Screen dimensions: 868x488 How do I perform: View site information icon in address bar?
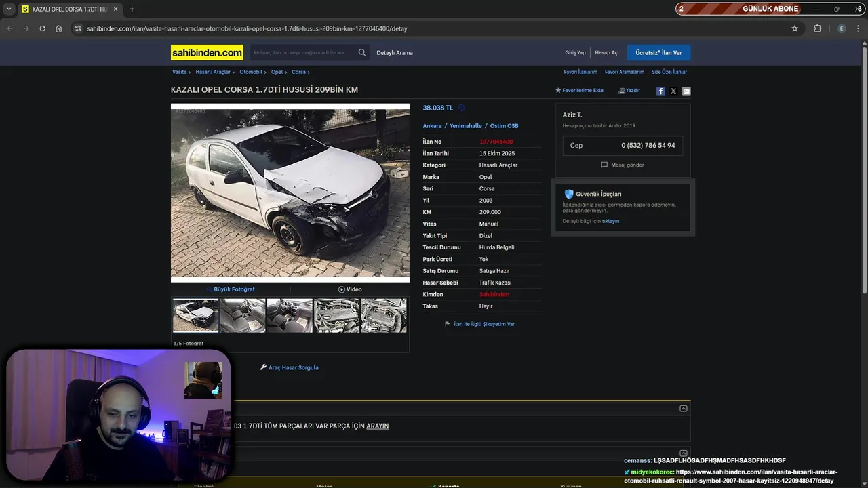click(x=78, y=28)
